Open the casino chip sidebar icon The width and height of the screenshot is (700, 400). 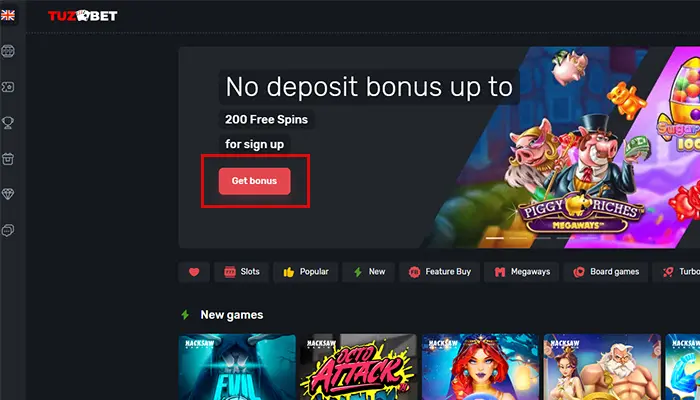coord(8,51)
